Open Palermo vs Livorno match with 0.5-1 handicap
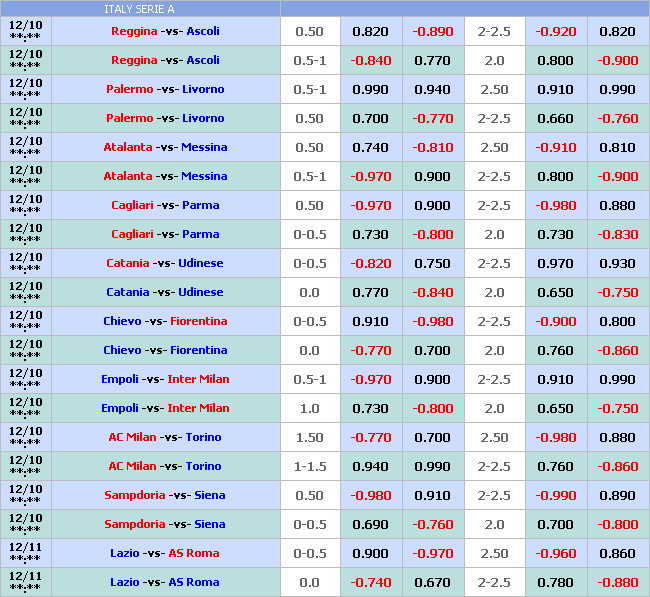This screenshot has width=650, height=597. 165,89
